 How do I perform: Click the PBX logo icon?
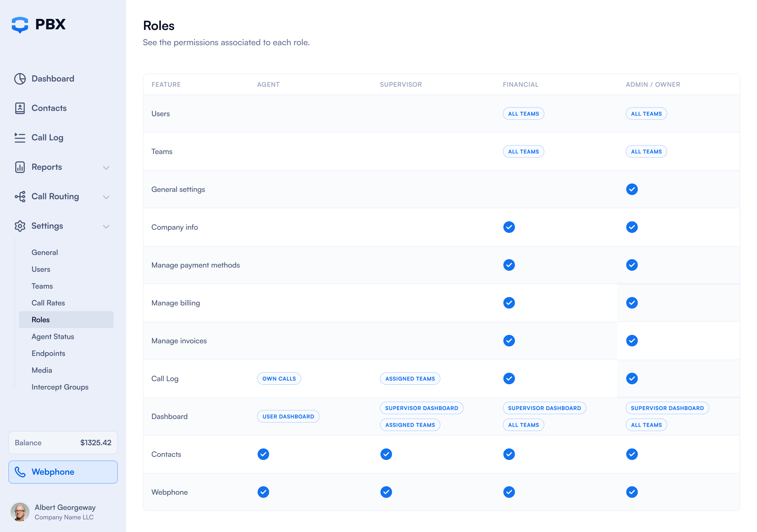[x=20, y=25]
